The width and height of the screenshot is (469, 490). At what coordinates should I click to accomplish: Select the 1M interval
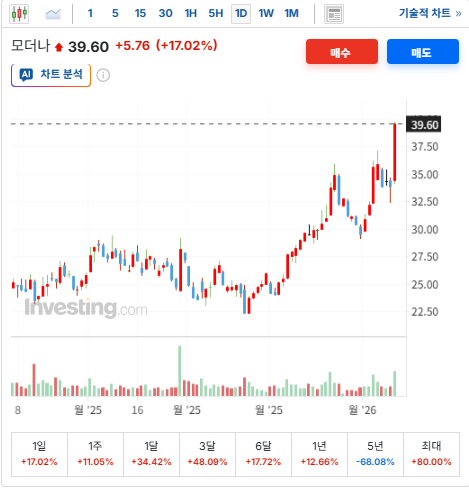point(292,13)
